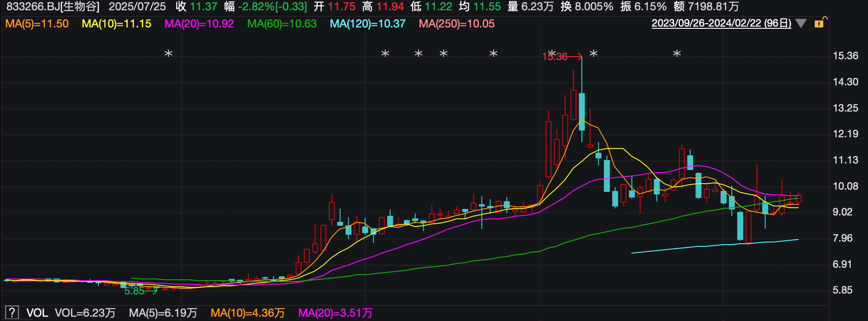This screenshot has width=868, height=321.
Task: Select the 5.85 low price annotation
Action: coord(134,291)
